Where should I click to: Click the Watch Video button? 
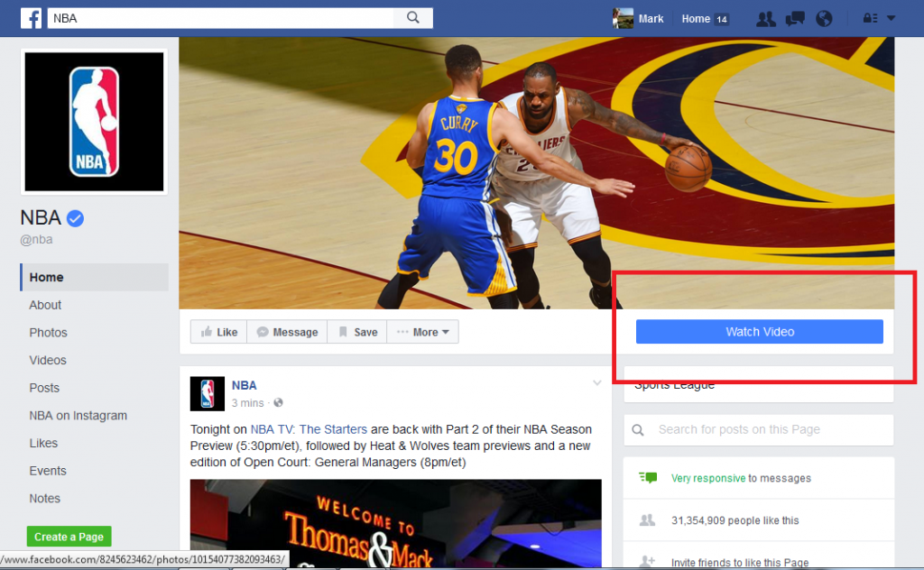(760, 332)
